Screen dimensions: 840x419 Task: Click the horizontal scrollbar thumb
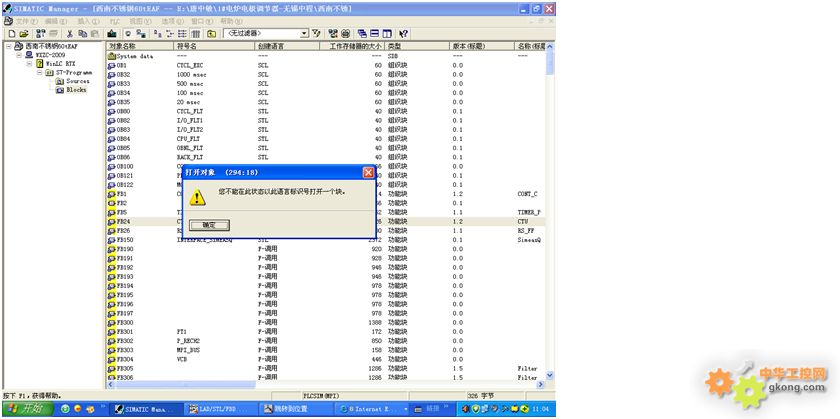pos(185,385)
